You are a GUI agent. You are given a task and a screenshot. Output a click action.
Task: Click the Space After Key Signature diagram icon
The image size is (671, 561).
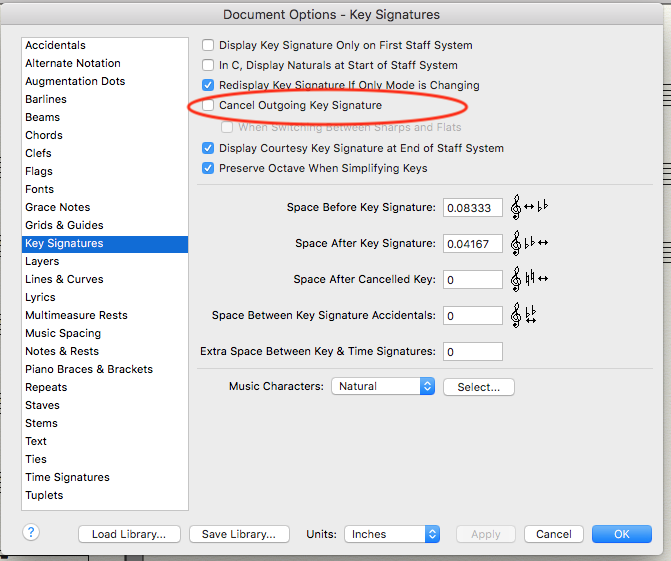[x=530, y=244]
